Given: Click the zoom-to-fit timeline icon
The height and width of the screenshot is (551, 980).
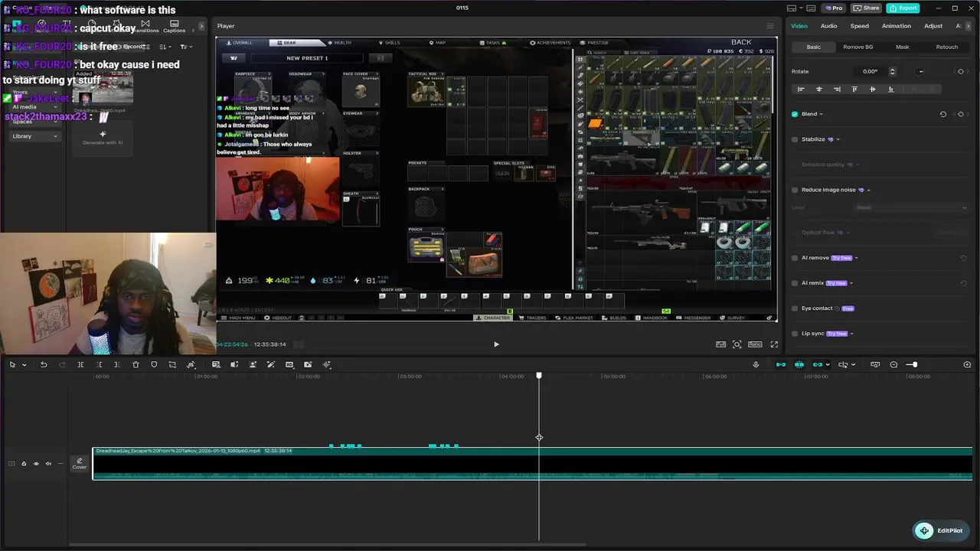Looking at the screenshot, I should point(875,364).
